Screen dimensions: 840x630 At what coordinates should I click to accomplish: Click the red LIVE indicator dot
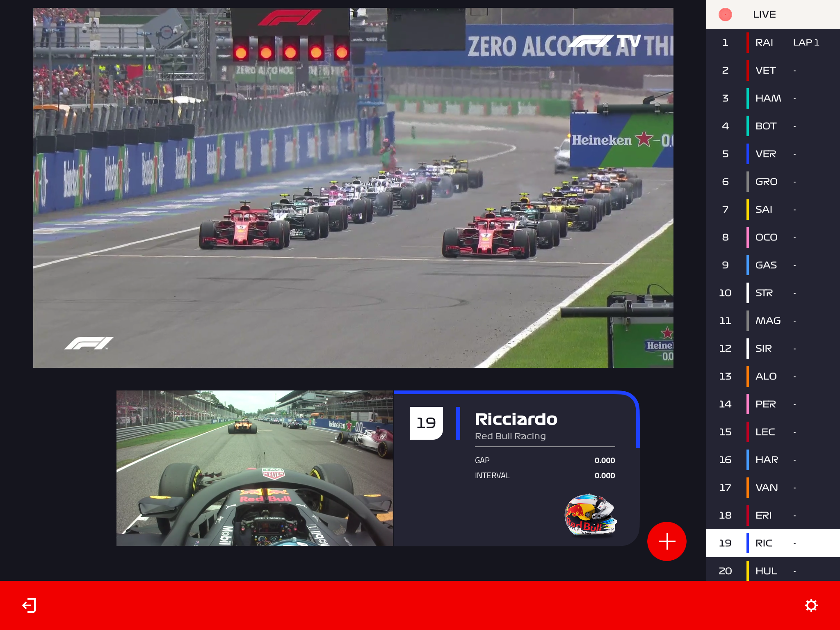point(725,15)
